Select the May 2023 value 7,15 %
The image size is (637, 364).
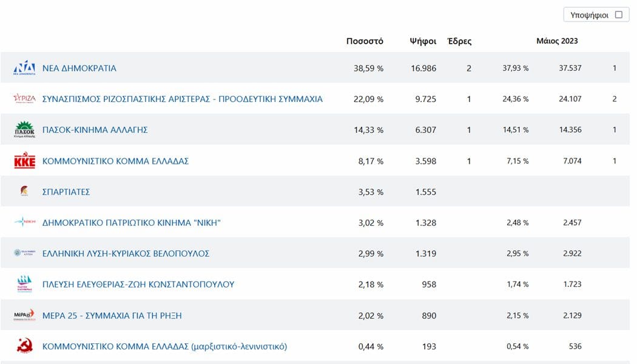pyautogui.click(x=517, y=161)
